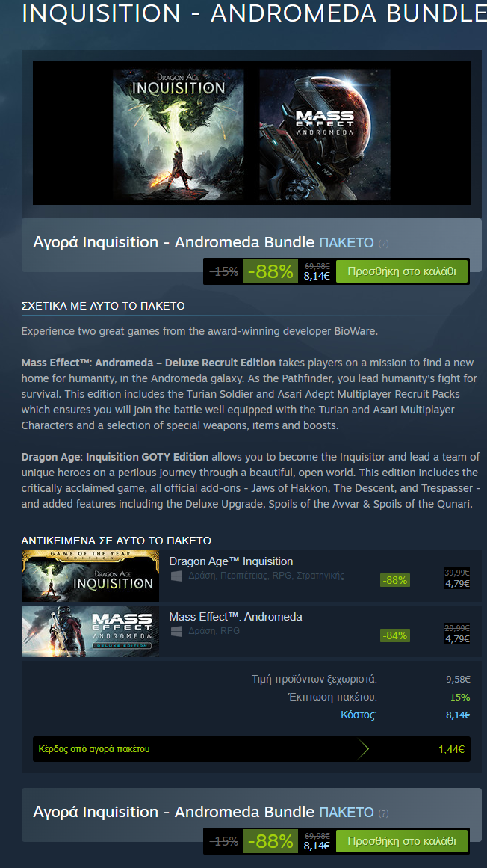This screenshot has width=487, height=868.
Task: Click the bottom Προσθήκη στο καλάθι button
Action: tap(401, 841)
